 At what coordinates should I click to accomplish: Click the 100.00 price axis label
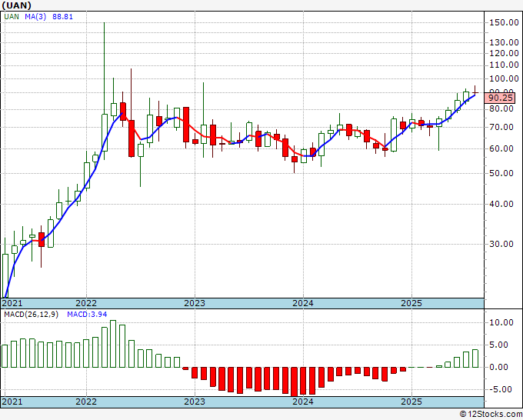[x=504, y=78]
